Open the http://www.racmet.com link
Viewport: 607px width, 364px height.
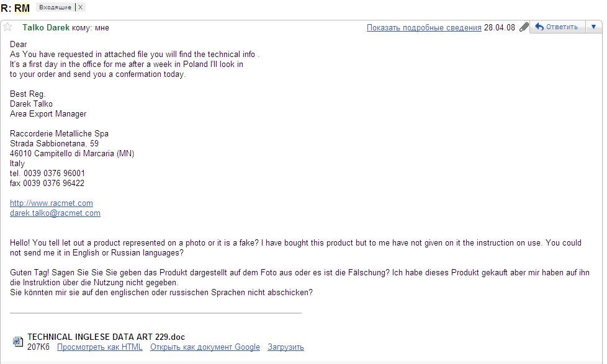click(52, 203)
